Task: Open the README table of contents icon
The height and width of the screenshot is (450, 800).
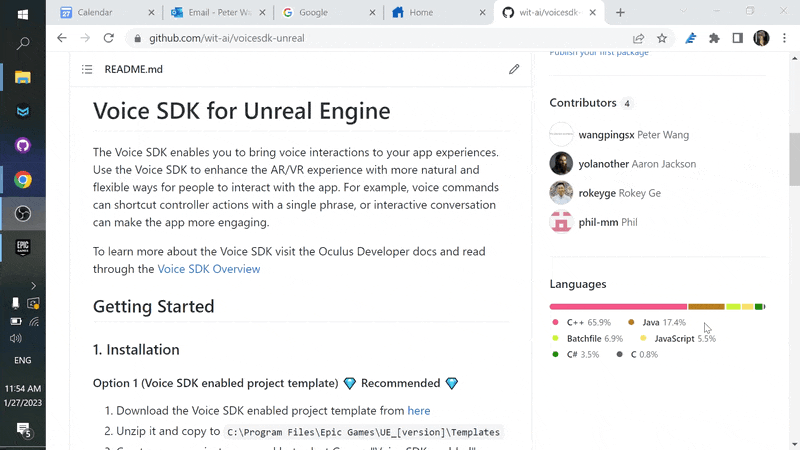Action: point(87,69)
